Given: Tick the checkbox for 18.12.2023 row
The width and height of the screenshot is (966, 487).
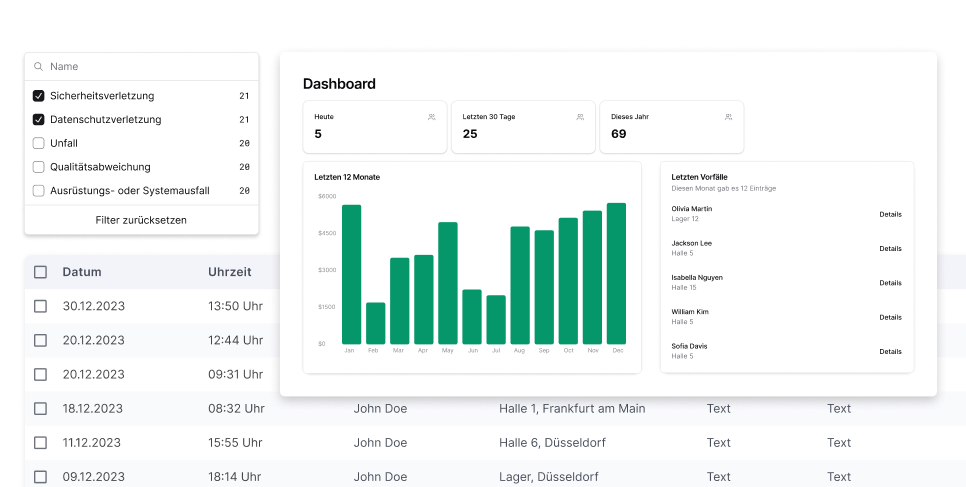Looking at the screenshot, I should click(x=40, y=408).
